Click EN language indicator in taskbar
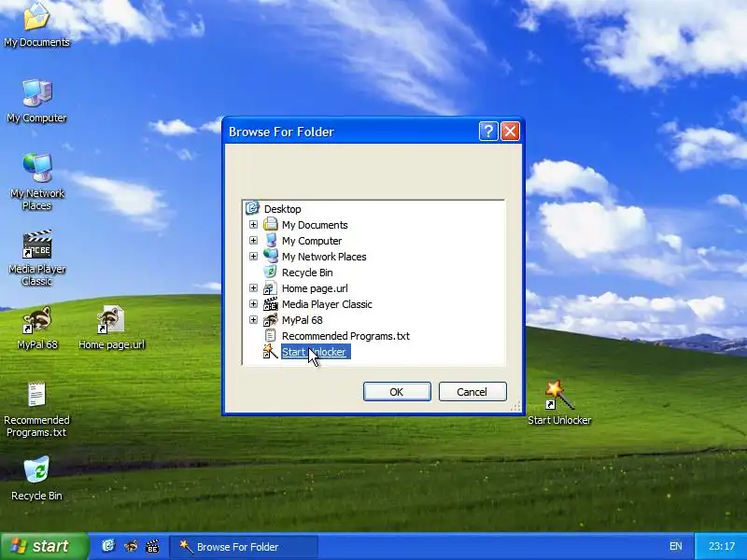Image resolution: width=747 pixels, height=560 pixels. click(675, 546)
